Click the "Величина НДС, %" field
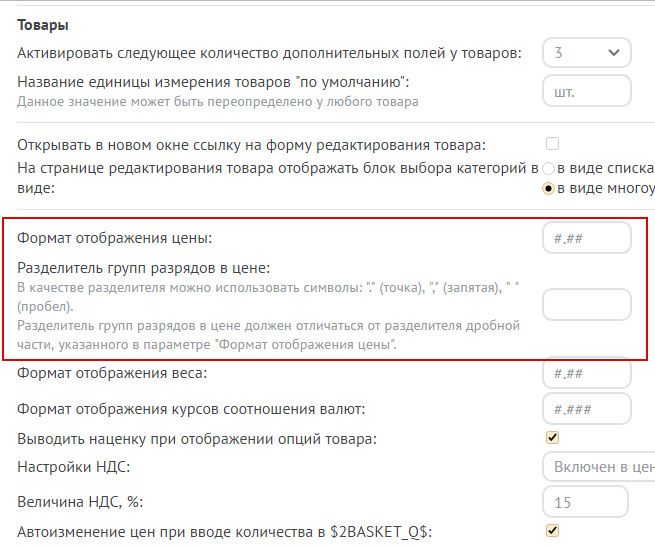655x546 pixels. pos(586,501)
